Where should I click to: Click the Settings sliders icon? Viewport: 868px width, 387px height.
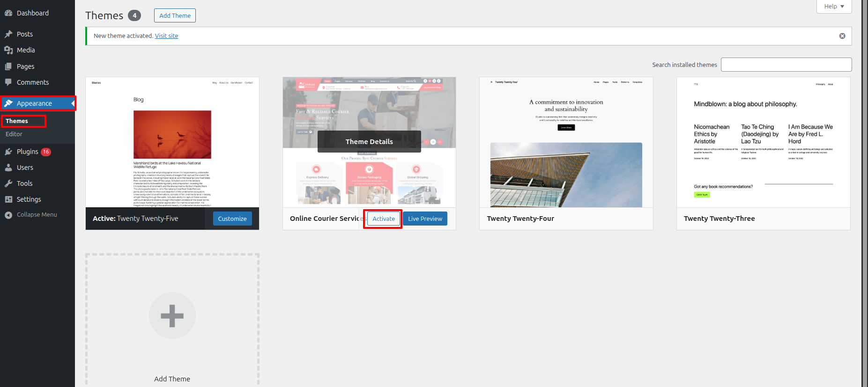8,199
